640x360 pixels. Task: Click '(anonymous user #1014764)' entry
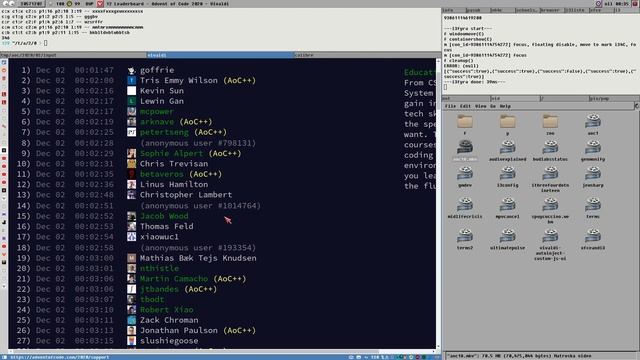click(200, 206)
